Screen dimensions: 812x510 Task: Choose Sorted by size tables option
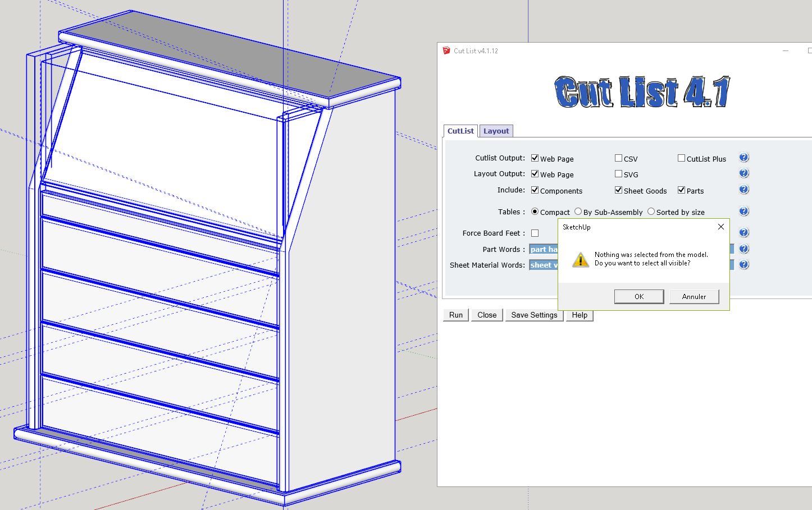651,212
